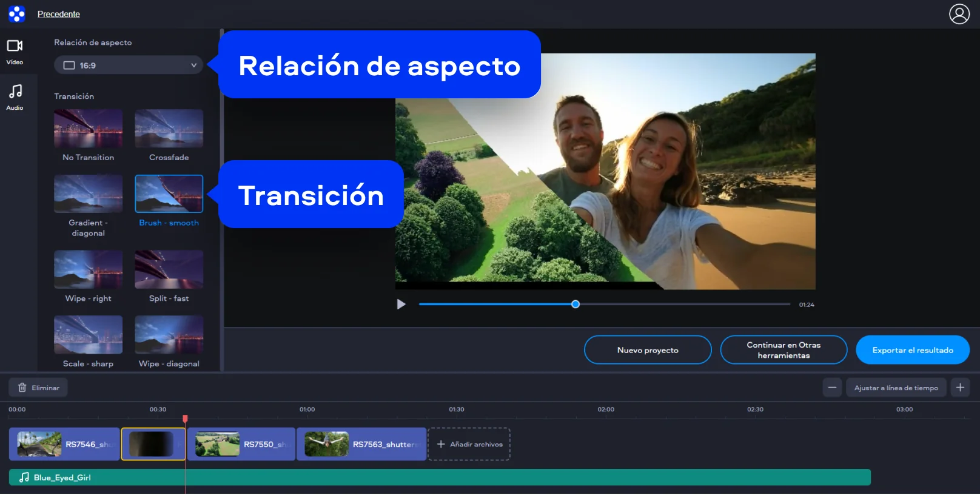Viewport: 980px width, 495px height.
Task: Click the 01:24 preview duration label
Action: [x=807, y=305]
